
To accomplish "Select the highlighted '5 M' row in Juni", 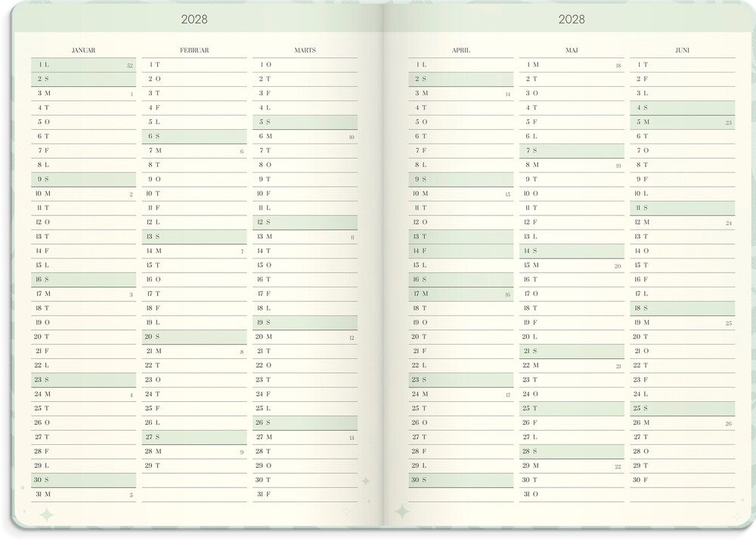I will [x=682, y=122].
